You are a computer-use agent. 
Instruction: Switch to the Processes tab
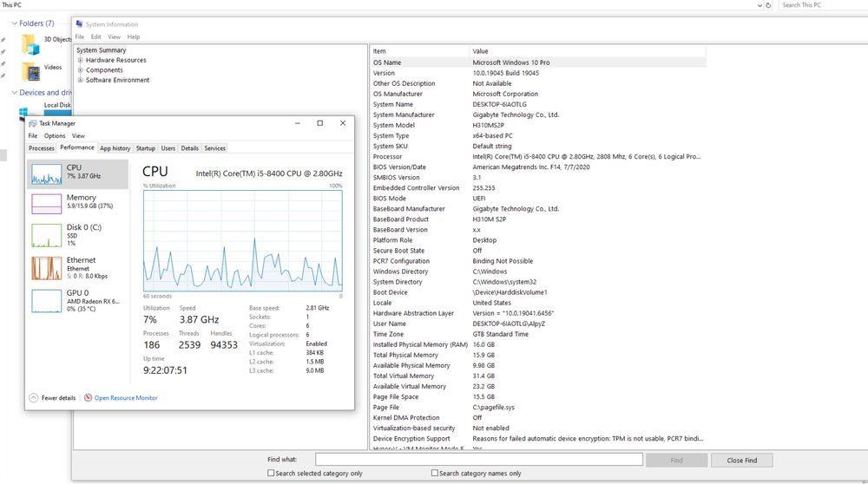coord(42,148)
